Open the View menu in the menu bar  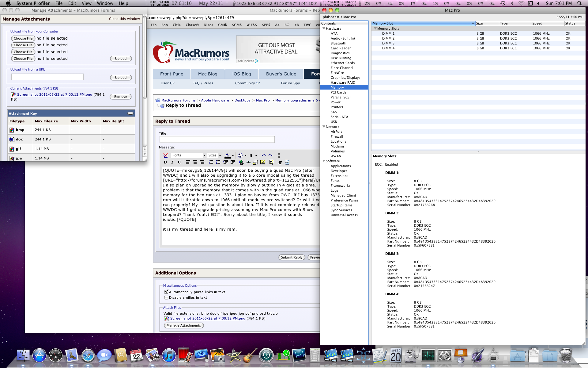pyautogui.click(x=86, y=3)
